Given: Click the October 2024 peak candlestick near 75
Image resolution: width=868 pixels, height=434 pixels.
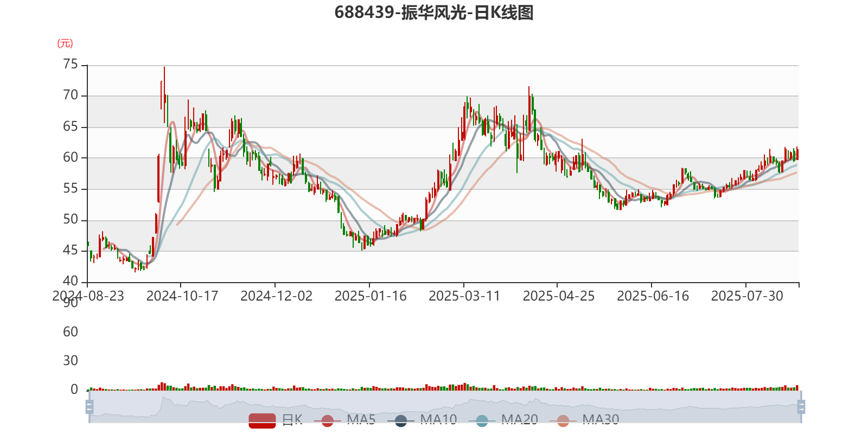Looking at the screenshot, I should pyautogui.click(x=164, y=95).
